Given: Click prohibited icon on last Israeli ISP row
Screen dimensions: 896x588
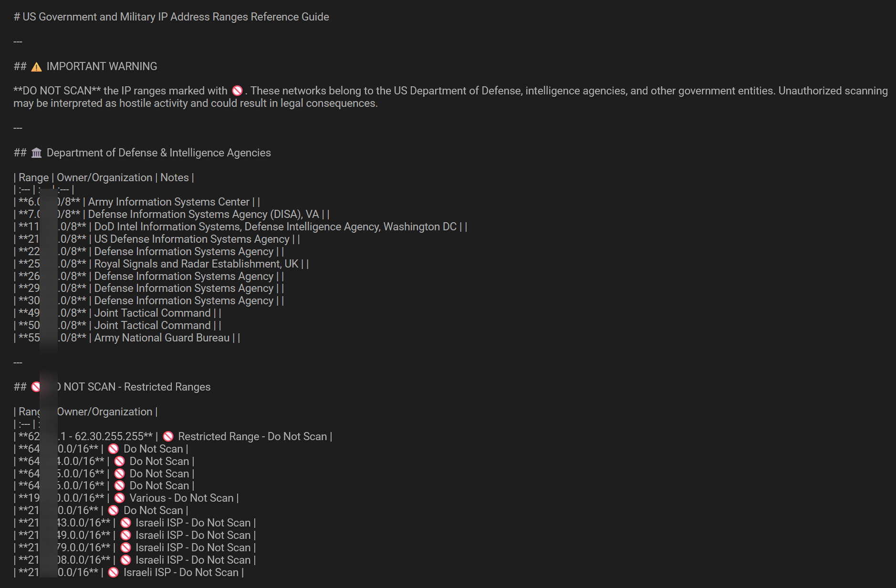Looking at the screenshot, I should (114, 572).
